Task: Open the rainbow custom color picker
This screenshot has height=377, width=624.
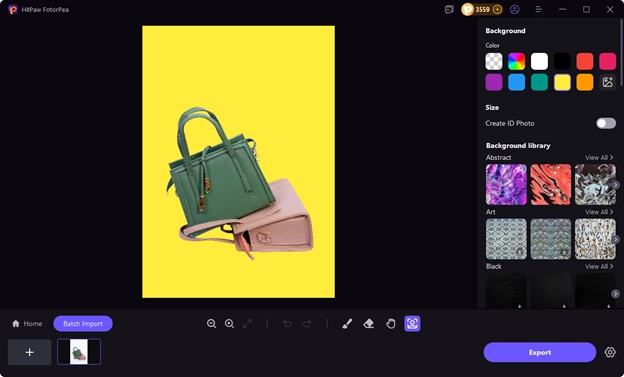Action: (x=517, y=62)
